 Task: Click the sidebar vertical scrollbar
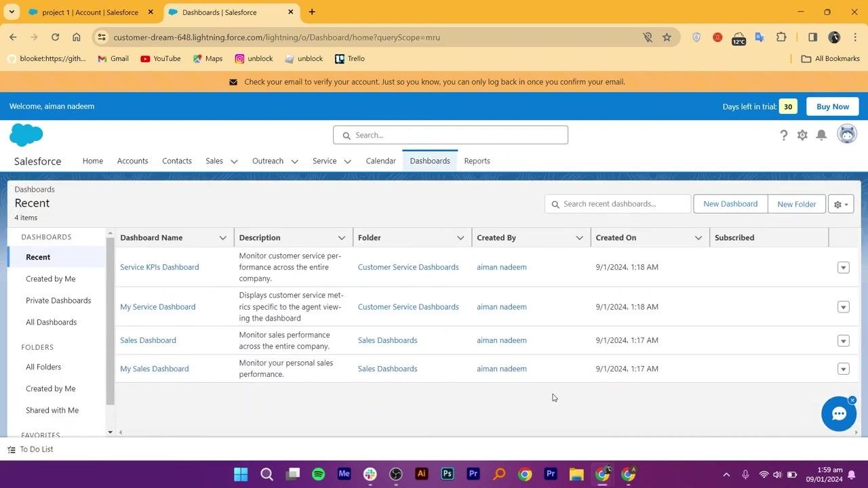[x=110, y=321]
